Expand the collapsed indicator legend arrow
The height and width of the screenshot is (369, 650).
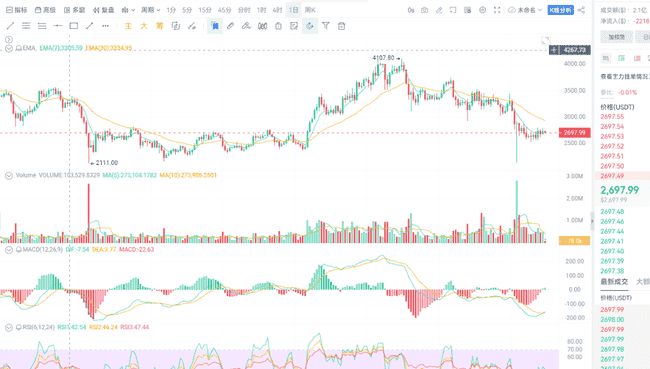(x=9, y=40)
